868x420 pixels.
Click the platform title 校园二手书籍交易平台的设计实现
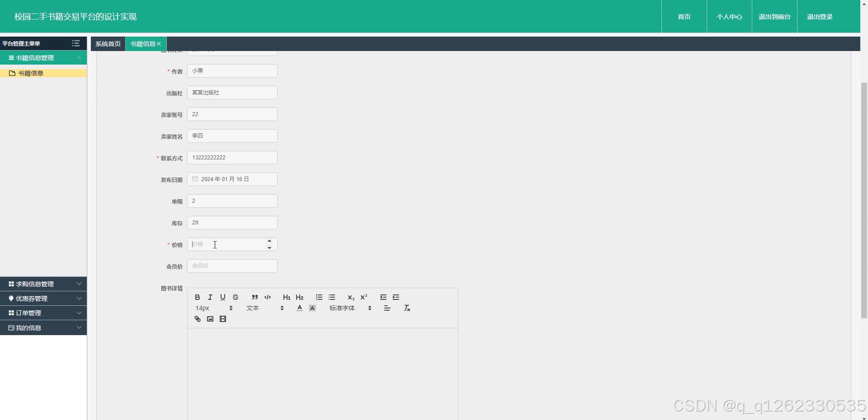coord(75,17)
